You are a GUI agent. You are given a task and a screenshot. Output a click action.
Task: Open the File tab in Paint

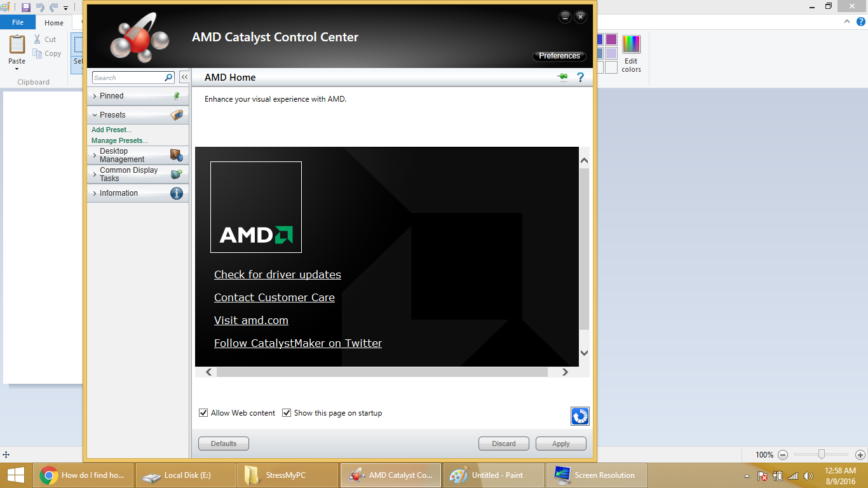click(18, 22)
